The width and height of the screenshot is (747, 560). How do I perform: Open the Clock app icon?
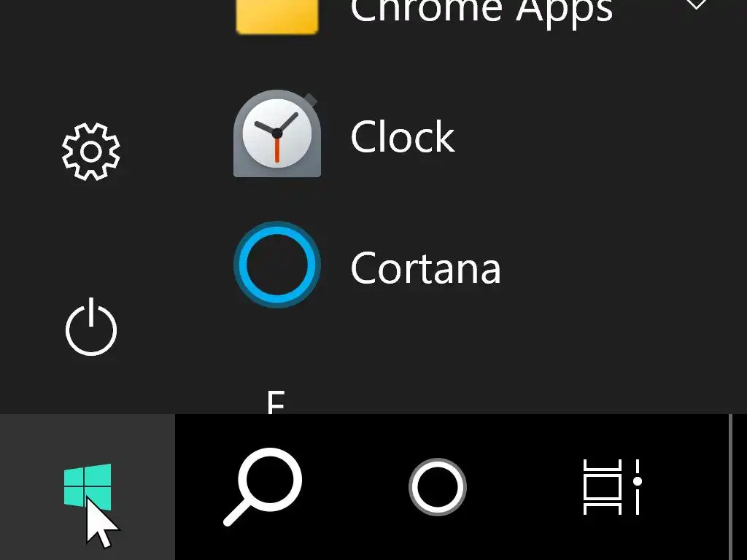pyautogui.click(x=277, y=134)
